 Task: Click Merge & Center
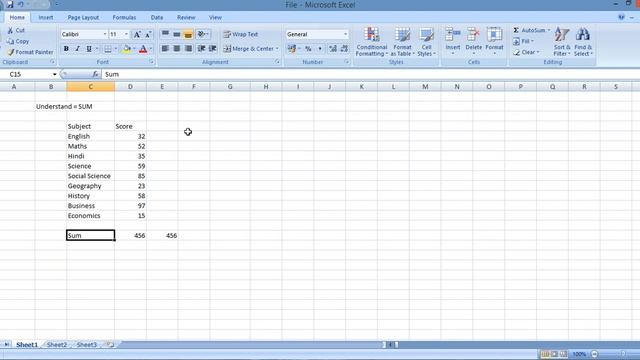click(250, 49)
